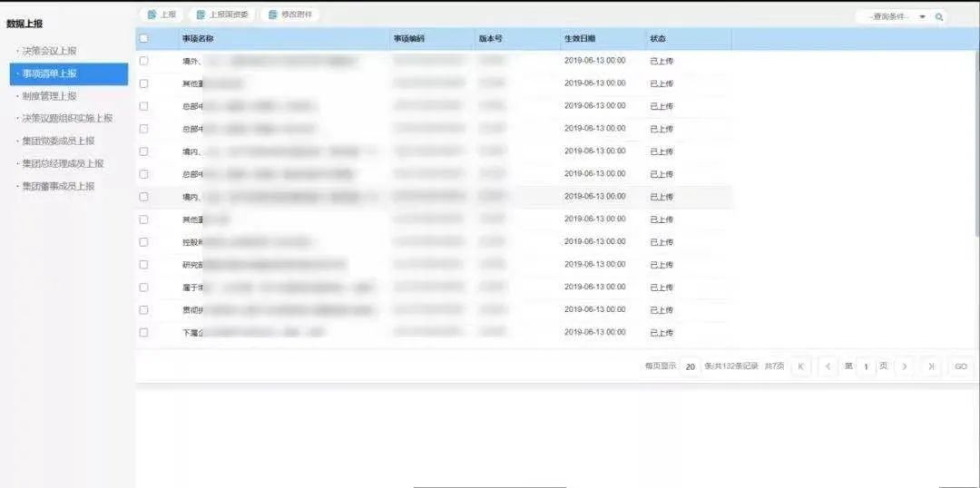
Task: Click the search magnifier icon
Action: click(939, 16)
